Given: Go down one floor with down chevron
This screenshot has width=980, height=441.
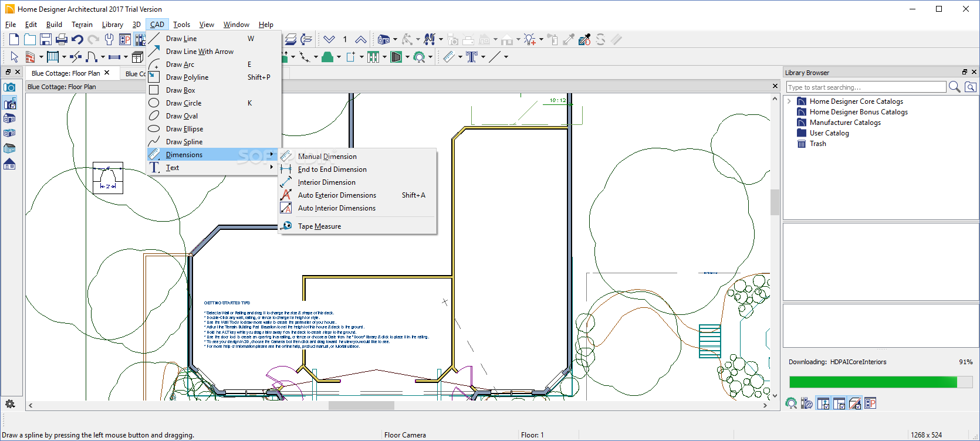Looking at the screenshot, I should (329, 39).
